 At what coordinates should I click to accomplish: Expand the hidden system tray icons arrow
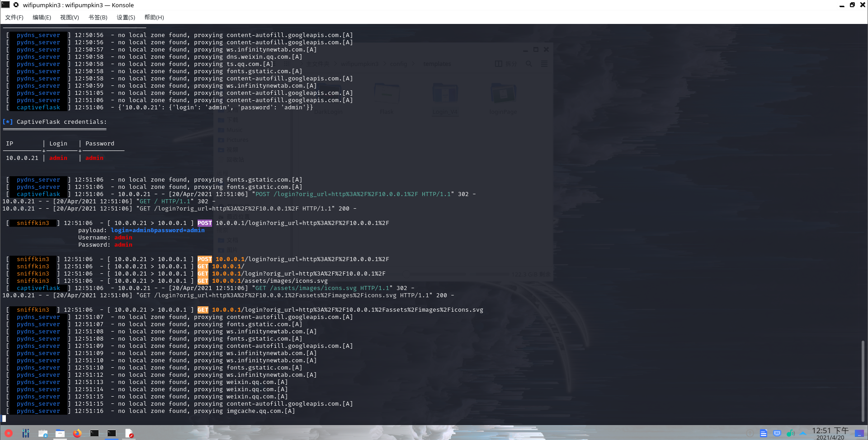803,433
